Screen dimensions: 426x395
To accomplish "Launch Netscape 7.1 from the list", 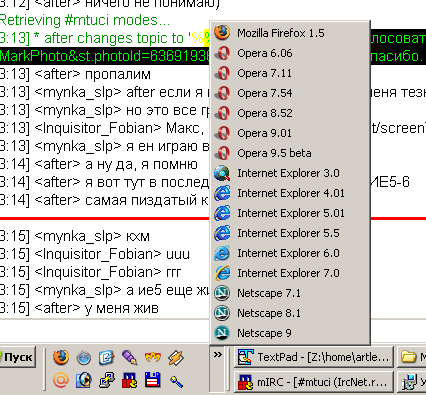I will coord(290,293).
